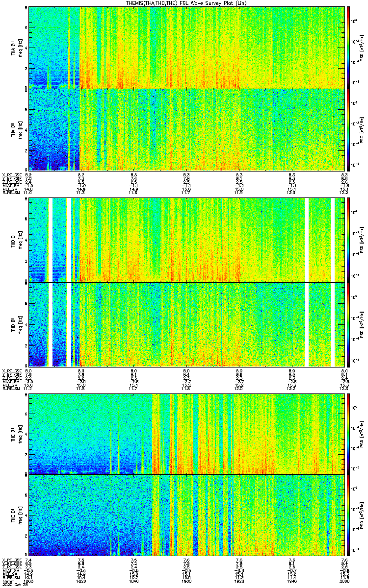Click the '12.3' R_RE_SM value under THD panels

[344, 389]
